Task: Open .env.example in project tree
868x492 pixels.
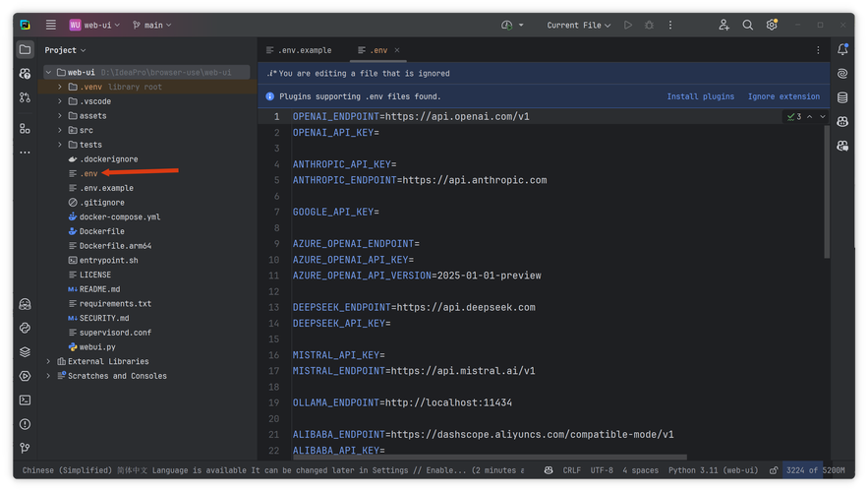Action: (x=106, y=188)
